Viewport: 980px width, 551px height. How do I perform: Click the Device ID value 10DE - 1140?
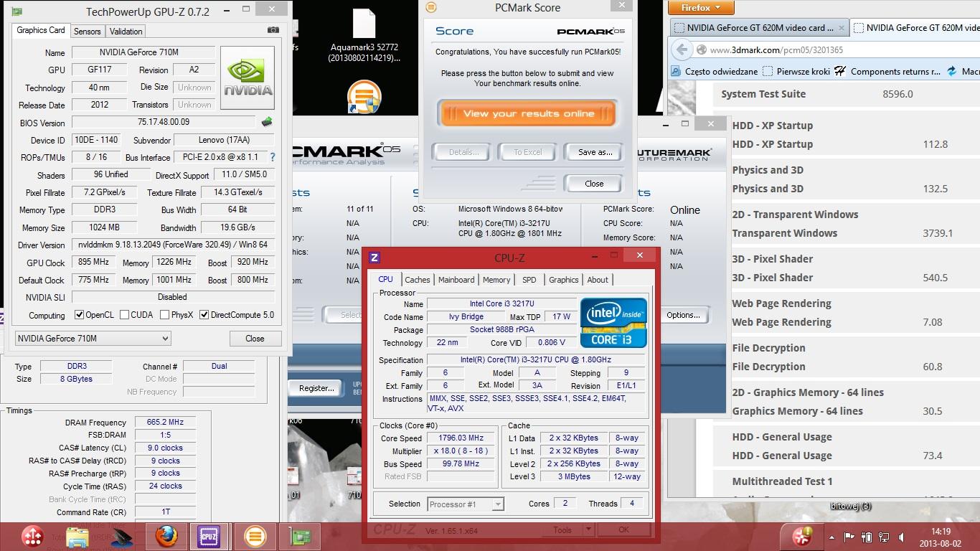(x=95, y=140)
